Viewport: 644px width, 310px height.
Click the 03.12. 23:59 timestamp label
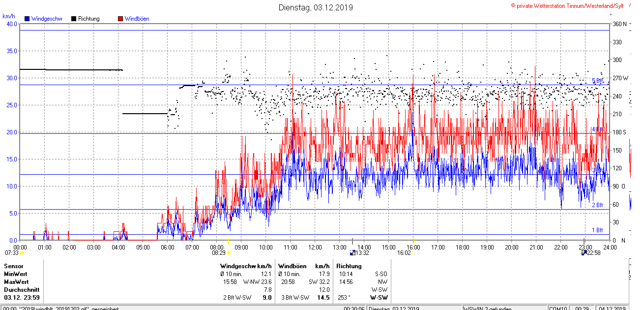[22, 298]
